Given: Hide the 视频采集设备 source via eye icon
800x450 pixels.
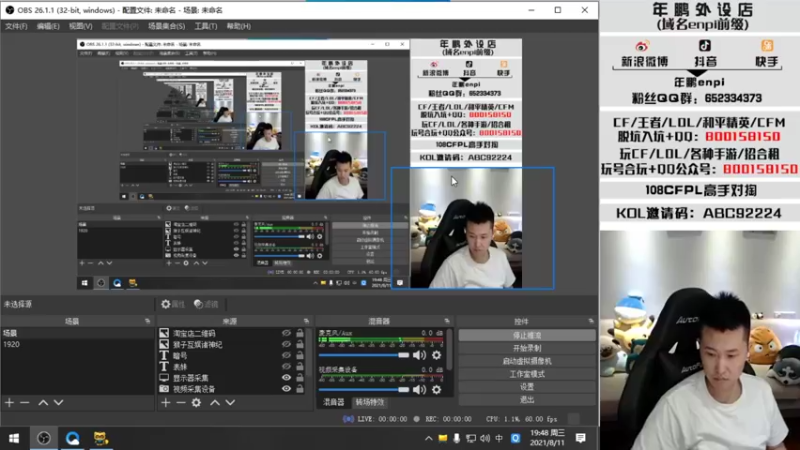Looking at the screenshot, I should click(286, 389).
